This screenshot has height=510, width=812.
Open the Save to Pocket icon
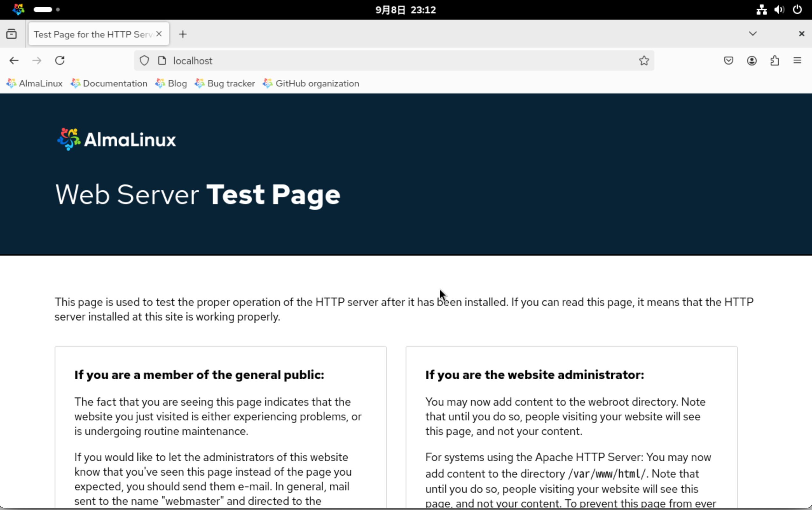[728, 61]
